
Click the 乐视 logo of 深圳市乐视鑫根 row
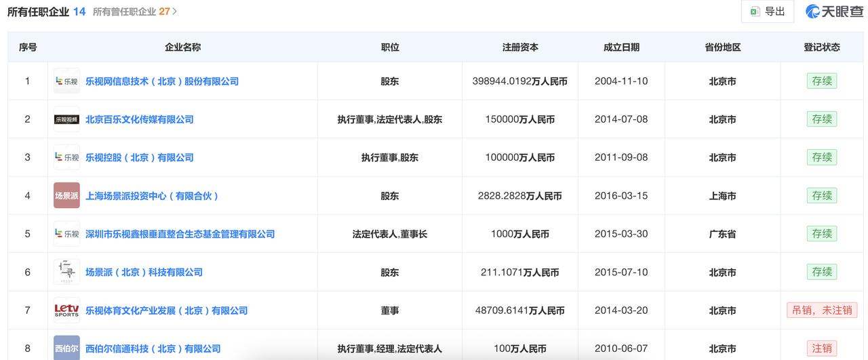66,234
